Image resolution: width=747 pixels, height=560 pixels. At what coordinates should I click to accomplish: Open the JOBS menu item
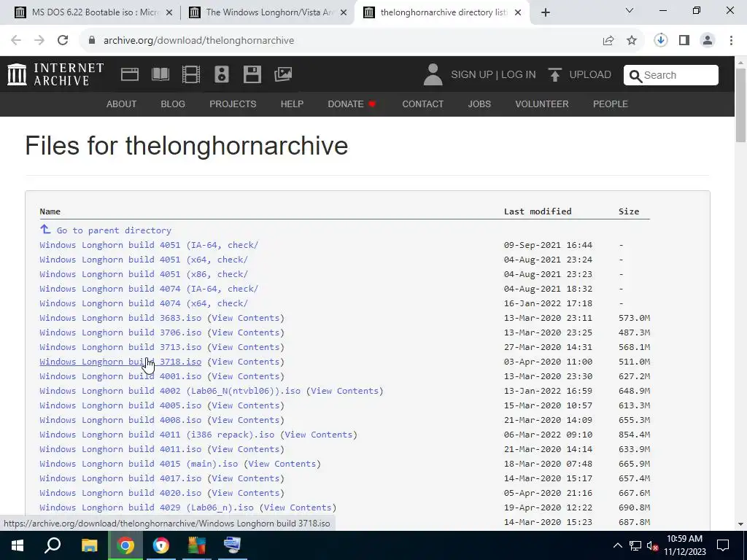tap(479, 104)
